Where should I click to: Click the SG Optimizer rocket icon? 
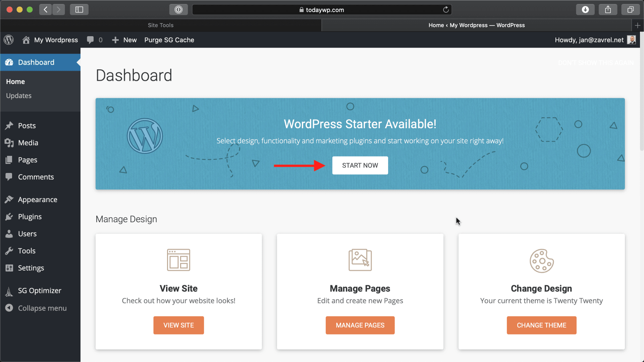pyautogui.click(x=9, y=291)
